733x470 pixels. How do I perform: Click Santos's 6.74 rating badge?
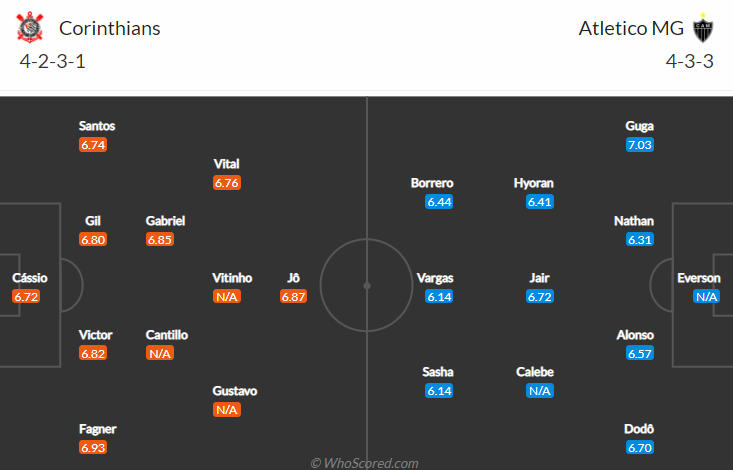93,145
